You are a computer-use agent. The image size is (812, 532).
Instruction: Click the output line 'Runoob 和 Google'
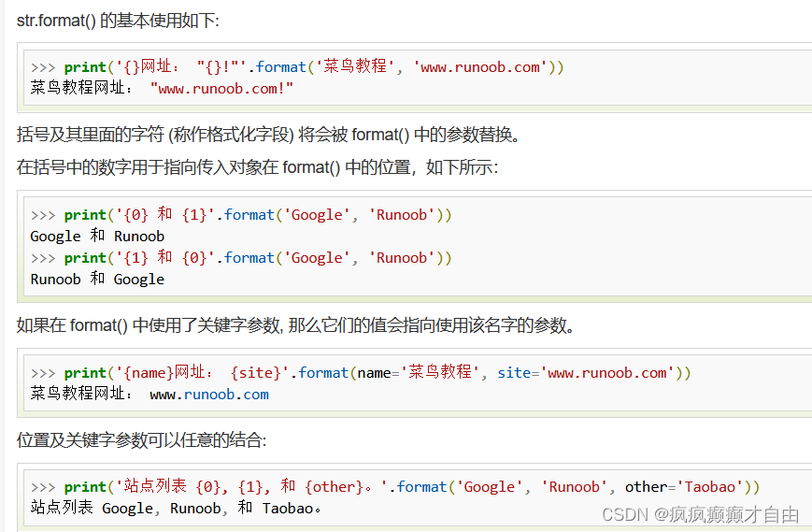click(97, 279)
